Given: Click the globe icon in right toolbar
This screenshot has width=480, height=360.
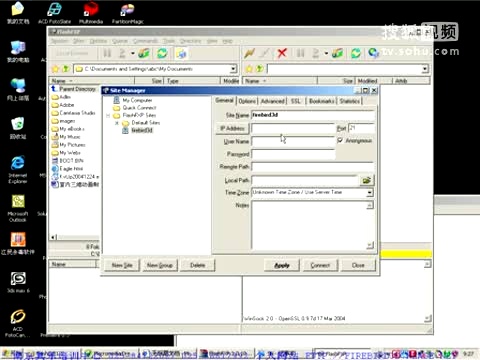Looking at the screenshot, I should tap(373, 53).
